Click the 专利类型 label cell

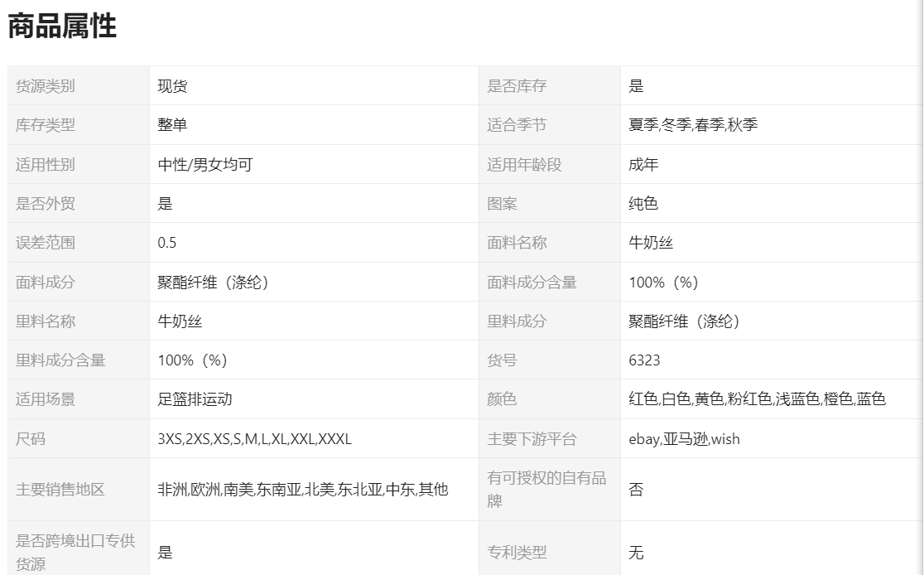coord(517,552)
